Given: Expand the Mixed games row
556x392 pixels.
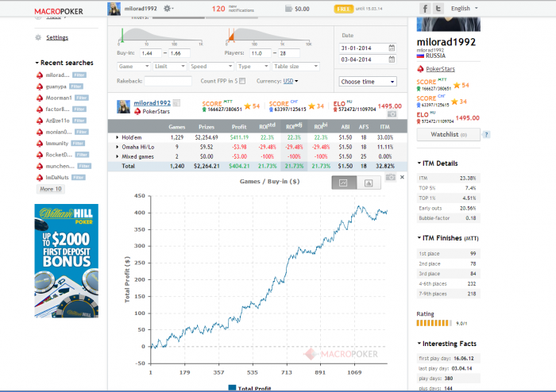Looking at the screenshot, I should pyautogui.click(x=118, y=156).
